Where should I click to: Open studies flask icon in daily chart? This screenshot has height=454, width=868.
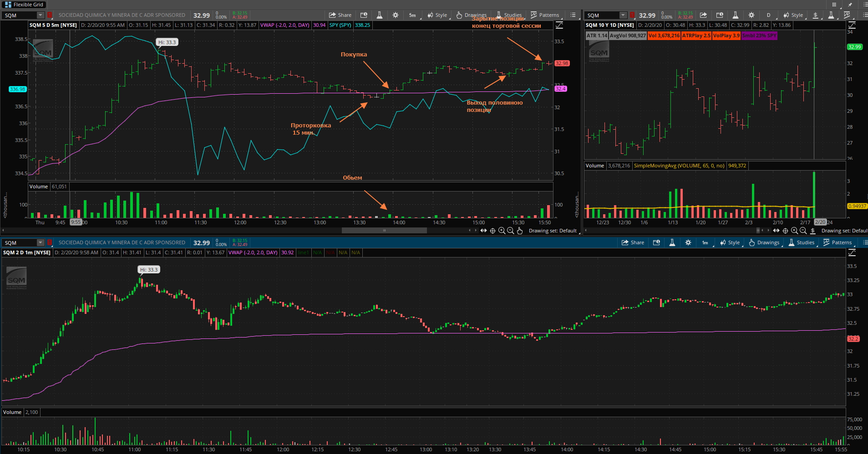(831, 15)
